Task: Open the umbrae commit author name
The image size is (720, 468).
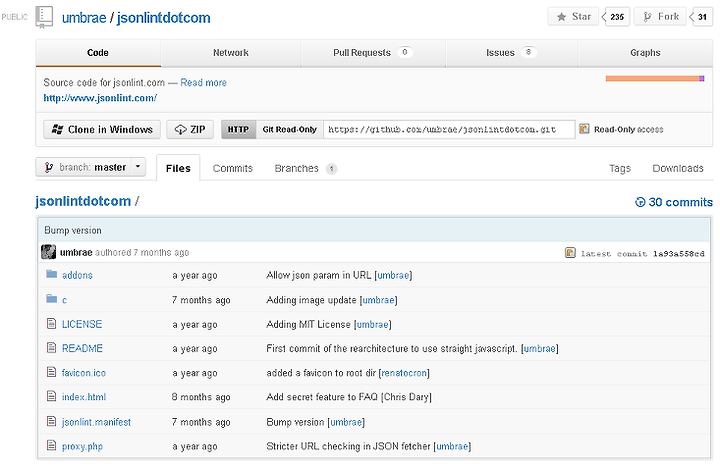Action: [x=76, y=253]
